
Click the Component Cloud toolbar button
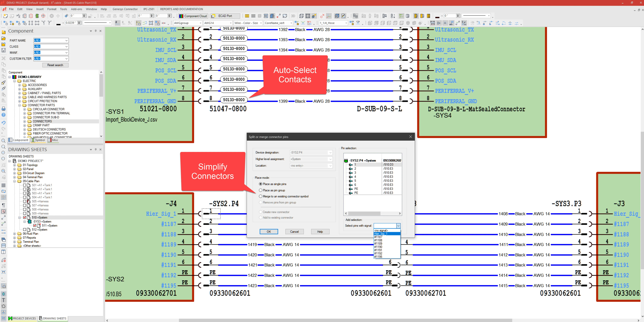pyautogui.click(x=193, y=16)
